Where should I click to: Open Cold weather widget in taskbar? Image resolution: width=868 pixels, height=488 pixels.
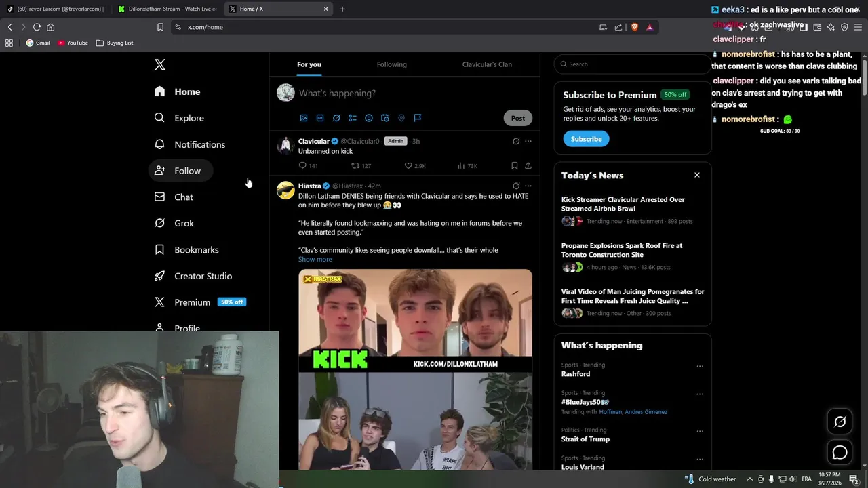(x=710, y=479)
